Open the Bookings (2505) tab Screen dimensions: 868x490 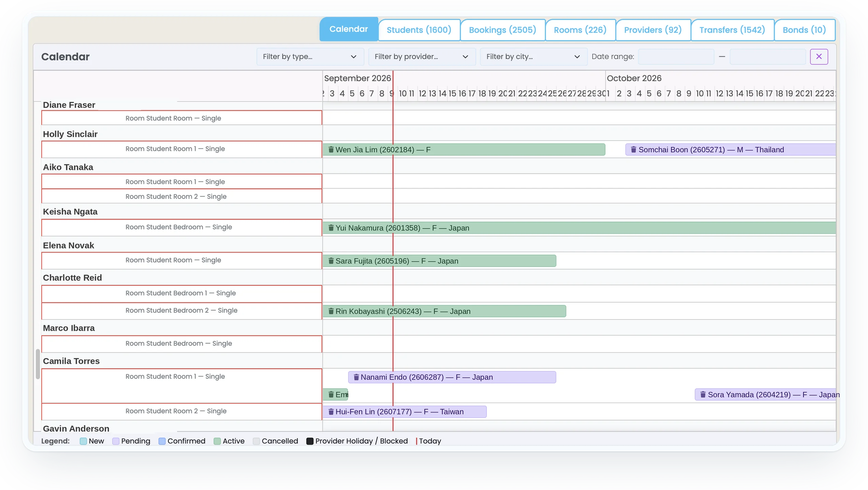tap(502, 30)
